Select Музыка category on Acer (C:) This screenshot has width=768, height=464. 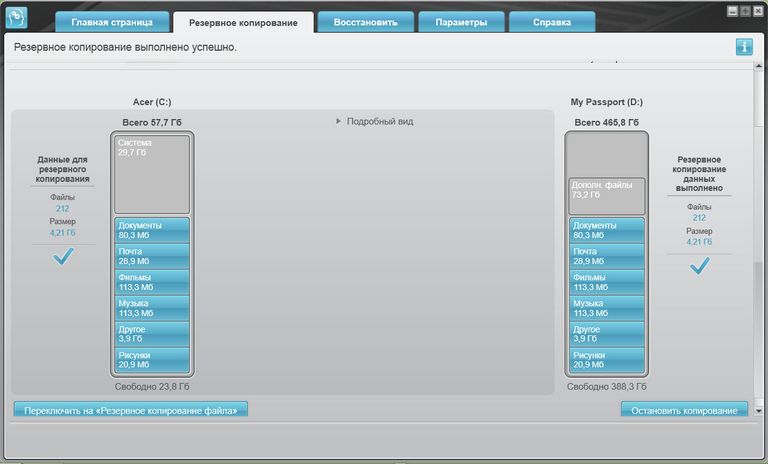(152, 308)
